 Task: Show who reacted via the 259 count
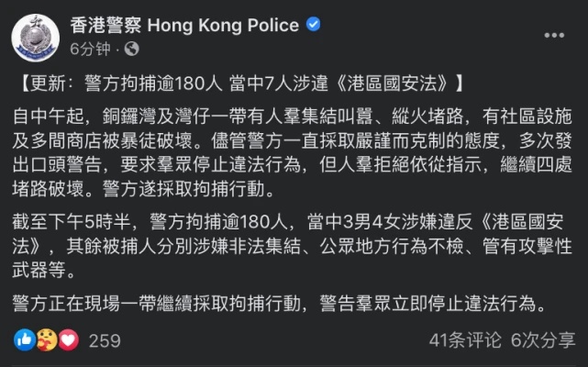[105, 341]
